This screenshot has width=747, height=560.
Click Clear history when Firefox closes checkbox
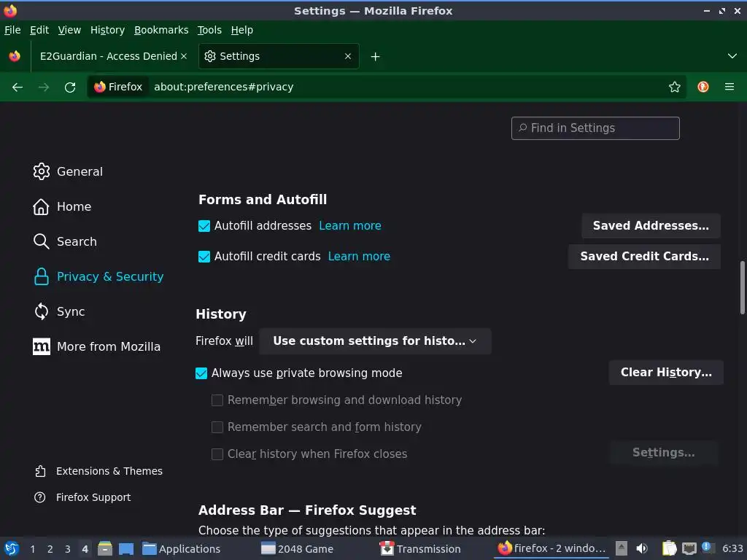pos(217,454)
